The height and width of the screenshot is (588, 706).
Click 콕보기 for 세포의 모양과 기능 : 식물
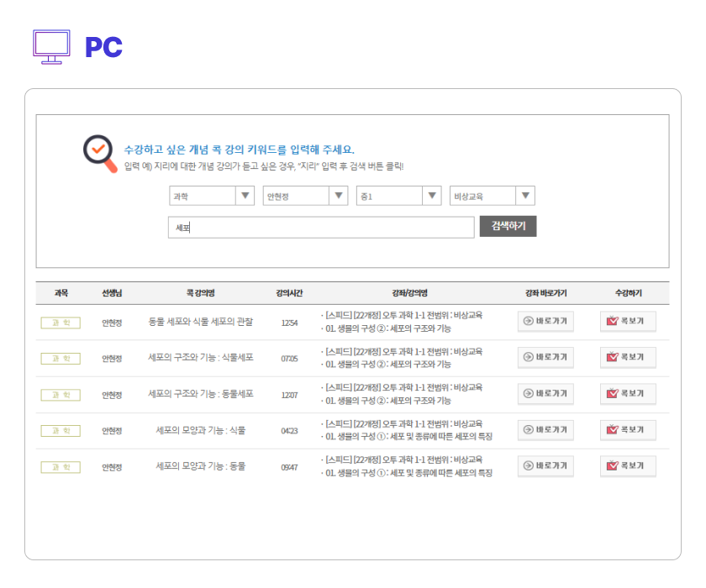(628, 430)
